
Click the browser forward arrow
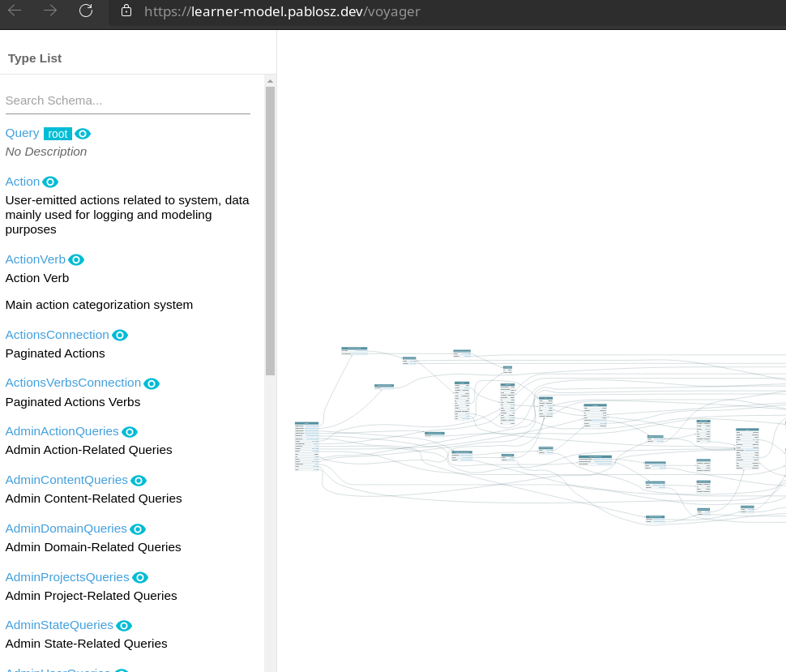[x=50, y=11]
